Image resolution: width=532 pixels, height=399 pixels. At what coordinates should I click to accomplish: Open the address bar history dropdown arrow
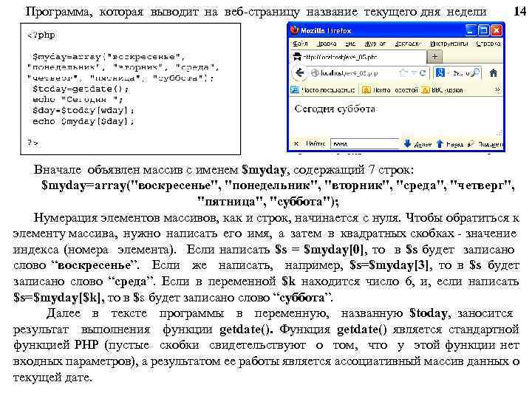click(x=414, y=73)
